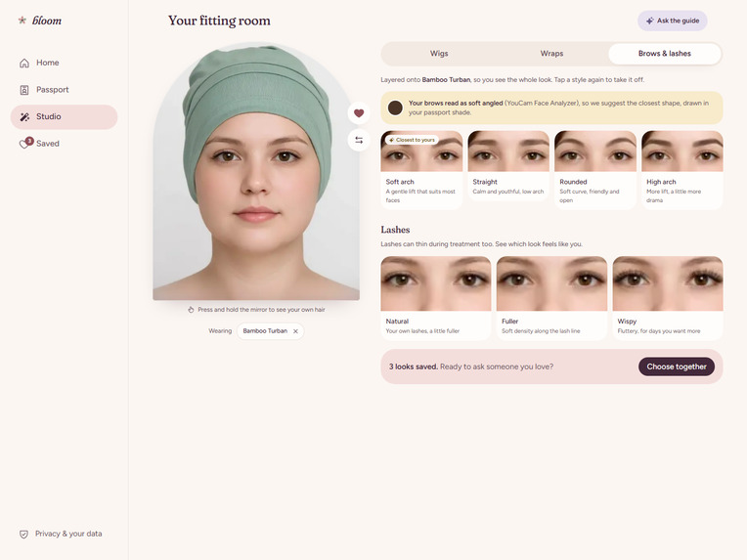Click the Lashes section heading

395,230
